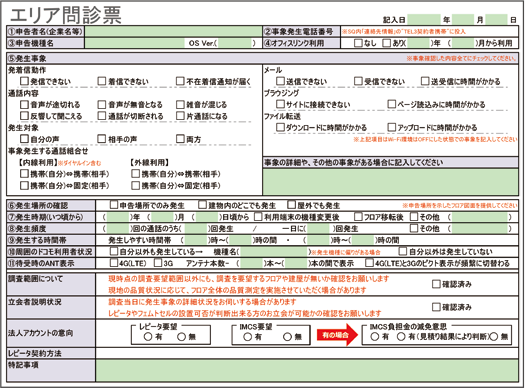Tick 申告場所でのみ発生 checkbox
Viewport: 525px width, 388px height.
[114, 205]
